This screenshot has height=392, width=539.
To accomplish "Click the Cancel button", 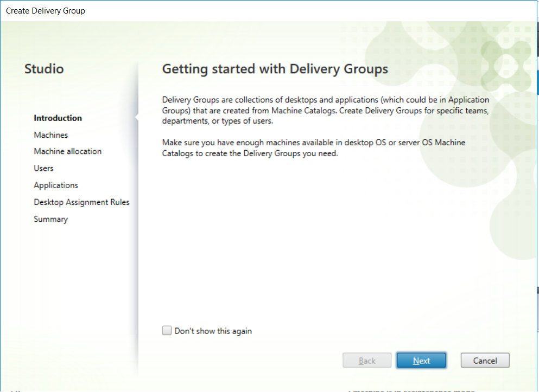I will pyautogui.click(x=485, y=361).
